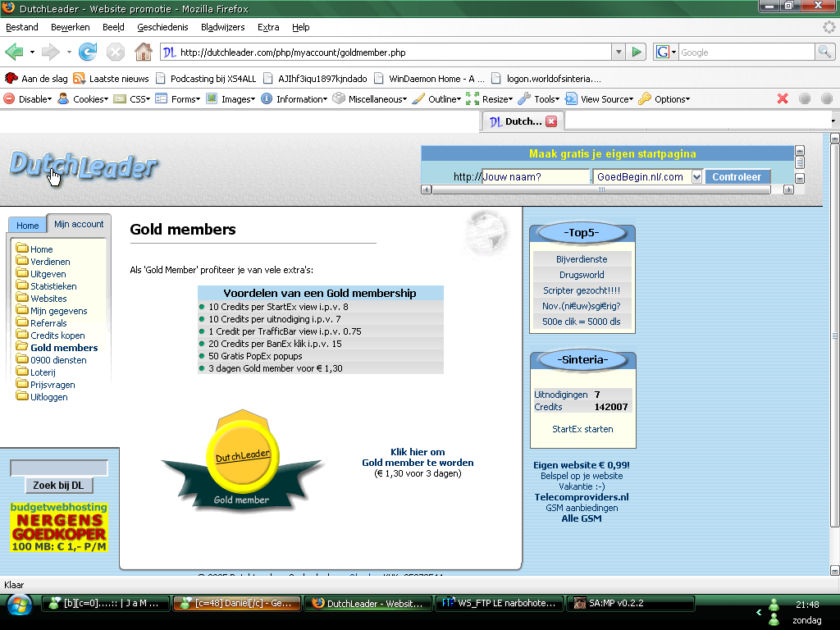The image size is (840, 630).
Task: Open the Miscellaneous dropdown
Action: (370, 99)
